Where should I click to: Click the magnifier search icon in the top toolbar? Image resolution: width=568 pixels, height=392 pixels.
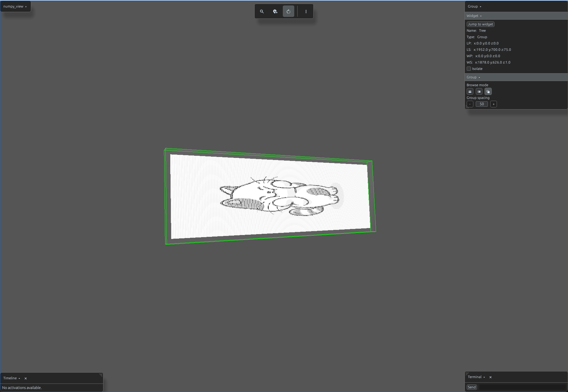262,11
